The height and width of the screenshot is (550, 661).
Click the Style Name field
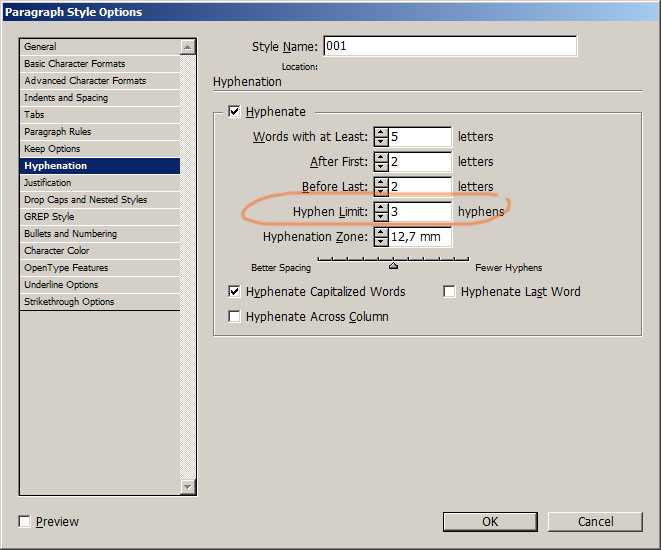[450, 46]
